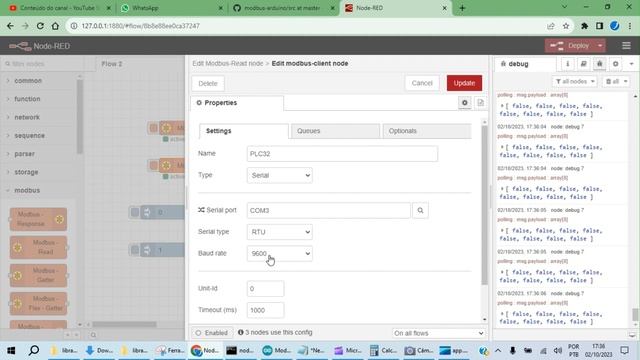Open Calculator from the taskbar
Image resolution: width=640 pixels, height=360 pixels.
[382, 350]
